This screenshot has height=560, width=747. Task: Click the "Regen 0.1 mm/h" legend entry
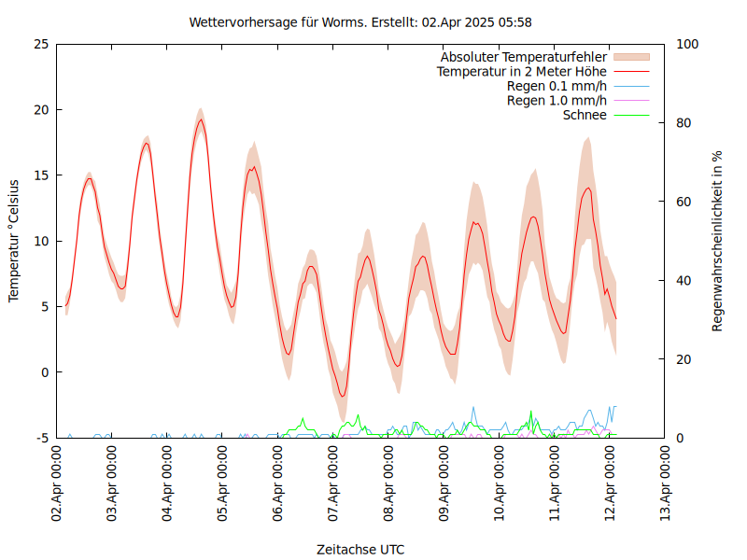[x=557, y=86]
